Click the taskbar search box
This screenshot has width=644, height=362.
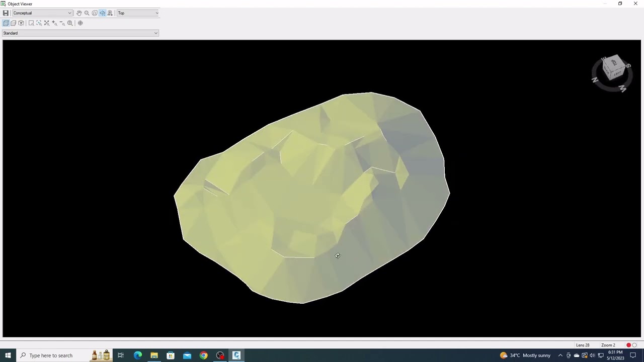click(x=64, y=355)
